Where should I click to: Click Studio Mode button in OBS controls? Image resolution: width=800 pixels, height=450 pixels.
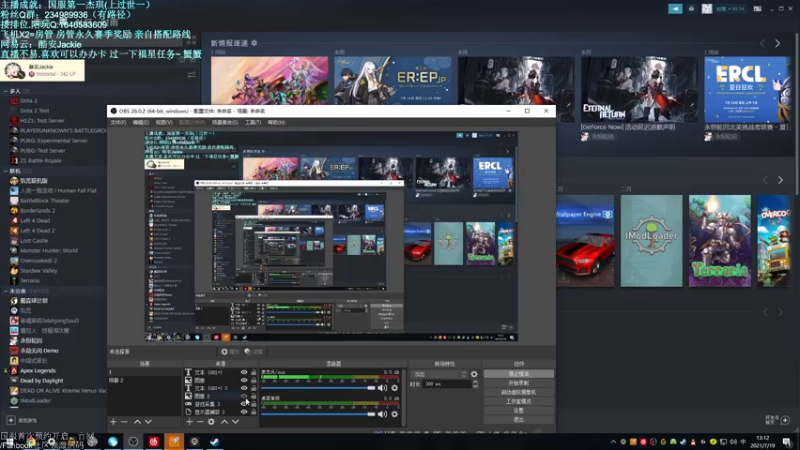pos(518,402)
